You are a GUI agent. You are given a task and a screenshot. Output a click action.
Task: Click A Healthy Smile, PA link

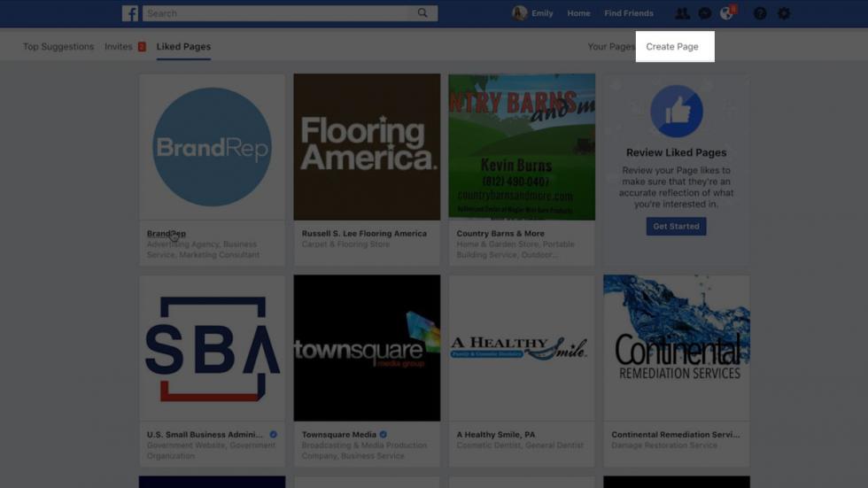point(496,434)
